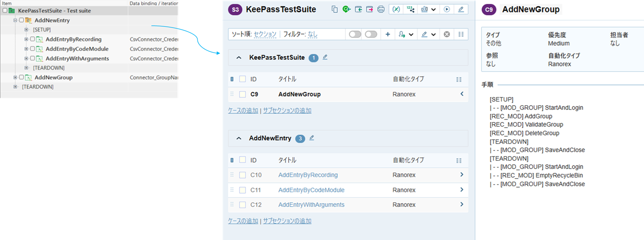
Task: Click the print icon in suite header
Action: pyautogui.click(x=381, y=9)
